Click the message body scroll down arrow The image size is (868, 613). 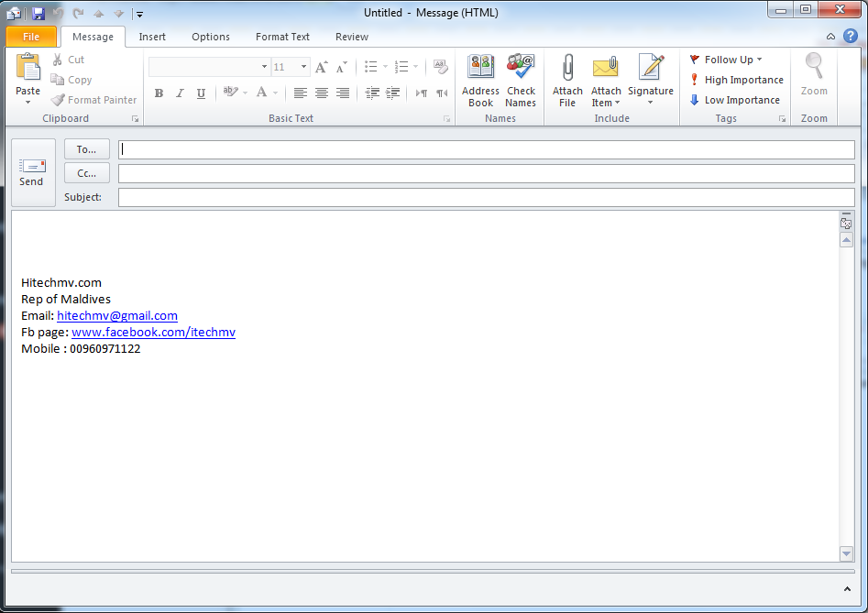click(846, 553)
